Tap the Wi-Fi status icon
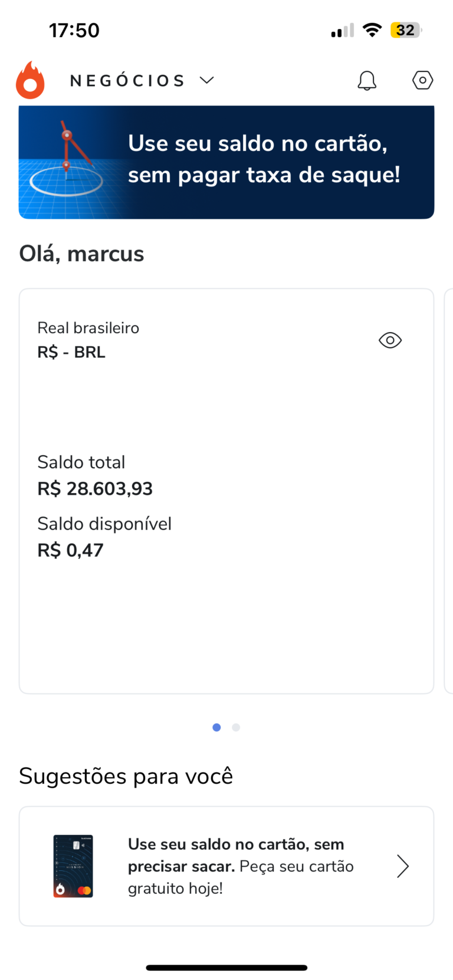453x980 pixels. click(372, 30)
